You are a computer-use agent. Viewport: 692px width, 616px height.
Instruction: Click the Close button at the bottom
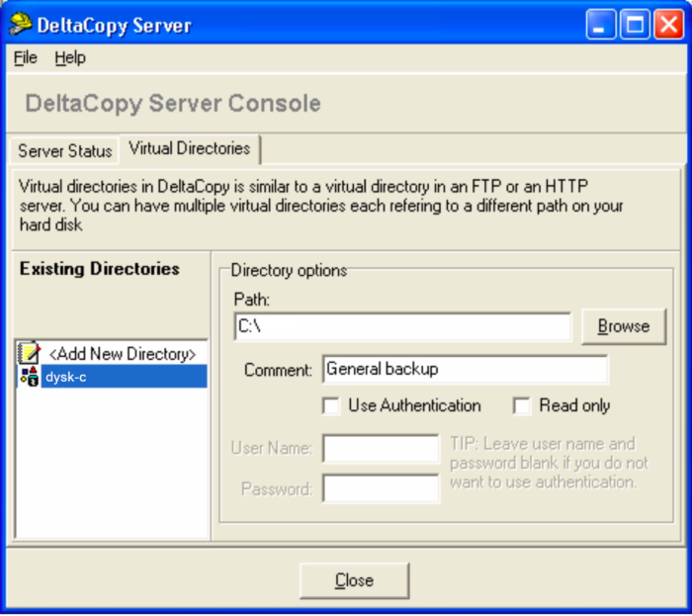[354, 580]
